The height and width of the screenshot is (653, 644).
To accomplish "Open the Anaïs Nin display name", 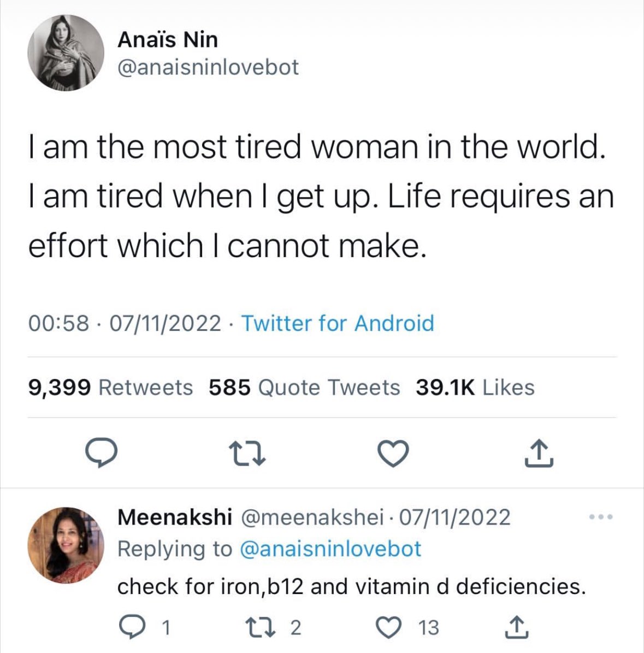I will coord(168,39).
